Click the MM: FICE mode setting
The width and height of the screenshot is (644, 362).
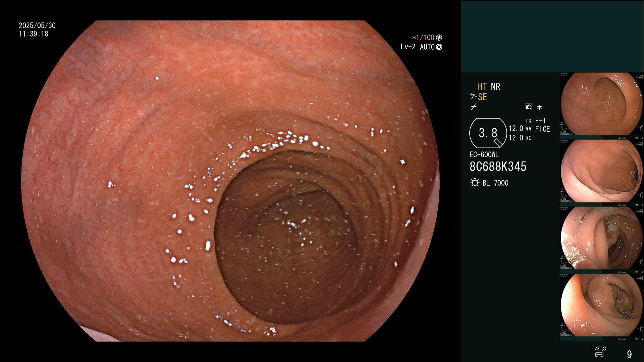pyautogui.click(x=538, y=129)
